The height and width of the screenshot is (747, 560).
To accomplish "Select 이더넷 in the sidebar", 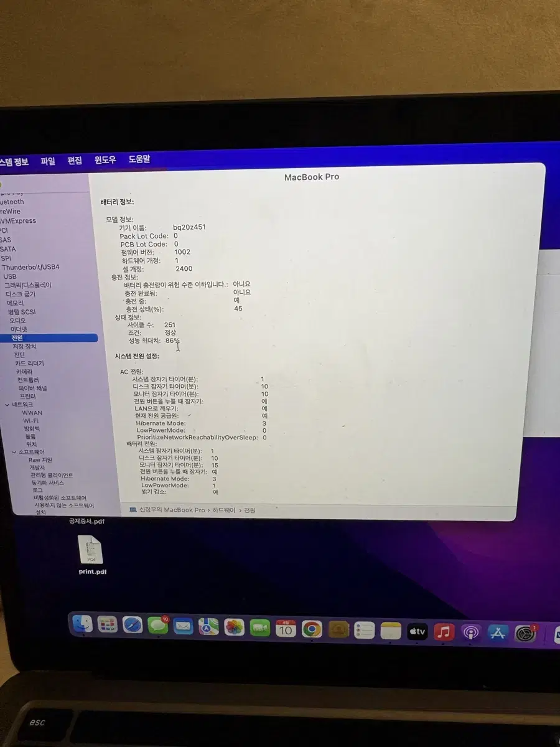I will click(19, 329).
